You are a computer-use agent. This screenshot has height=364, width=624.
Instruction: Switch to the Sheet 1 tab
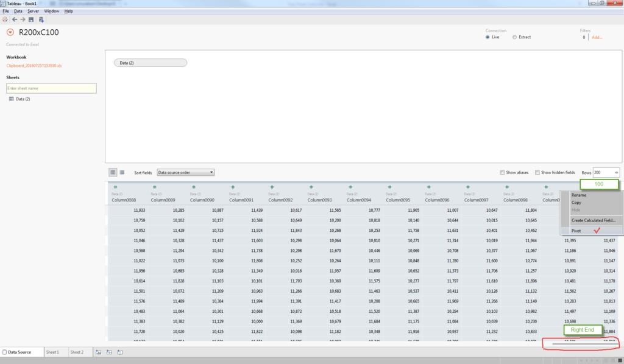(52, 352)
